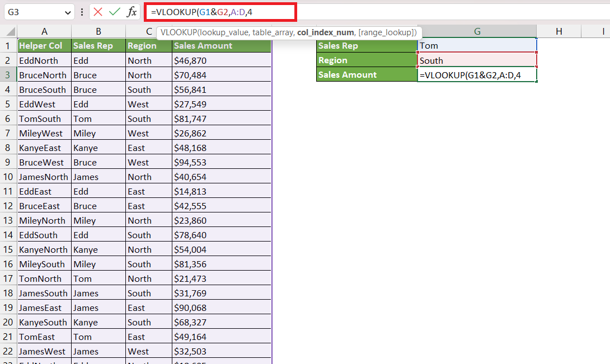This screenshot has height=364, width=610.
Task: Click cell containing EddNorth in row 2
Action: [44, 60]
